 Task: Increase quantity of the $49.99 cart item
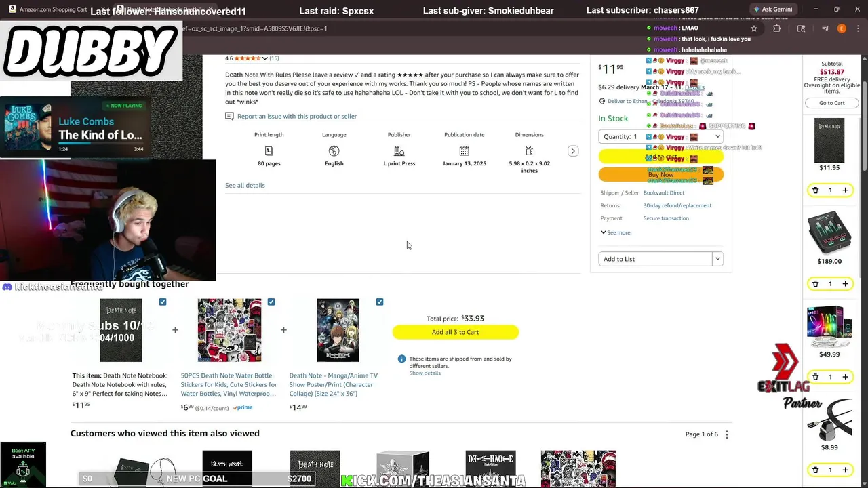click(x=845, y=377)
